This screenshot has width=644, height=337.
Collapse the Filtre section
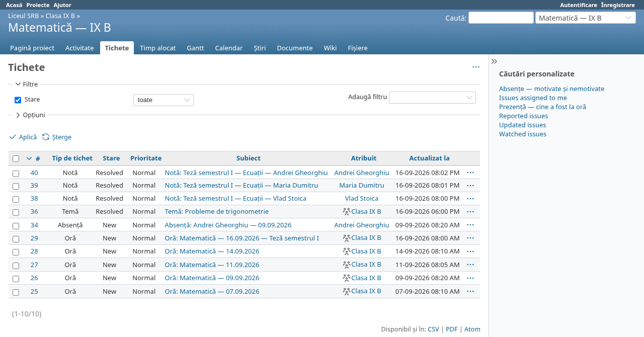point(26,84)
